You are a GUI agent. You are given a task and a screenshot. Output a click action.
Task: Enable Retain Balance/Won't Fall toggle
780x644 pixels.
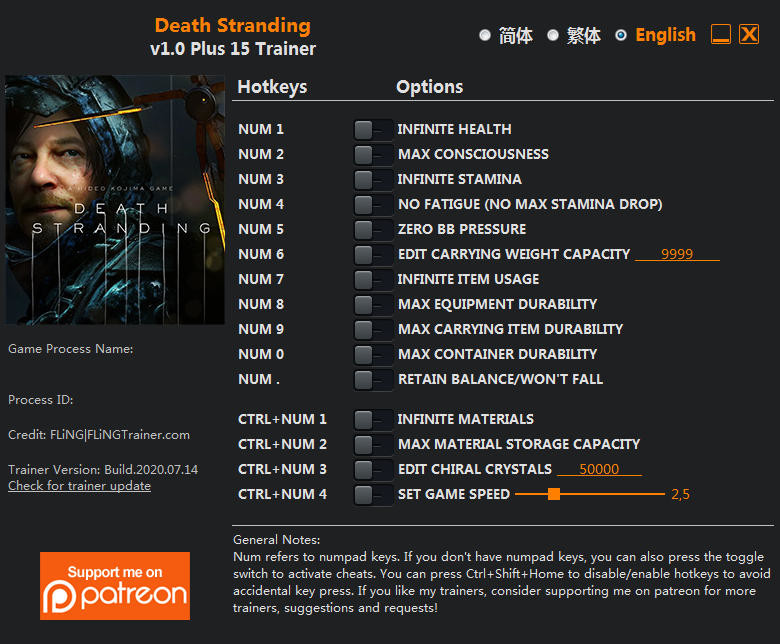373,379
